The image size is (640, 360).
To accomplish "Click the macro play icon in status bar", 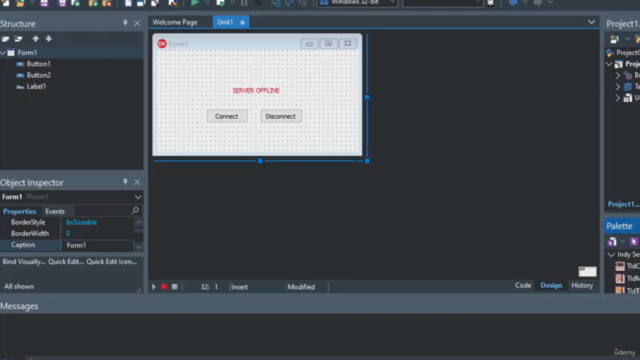I will [x=154, y=287].
